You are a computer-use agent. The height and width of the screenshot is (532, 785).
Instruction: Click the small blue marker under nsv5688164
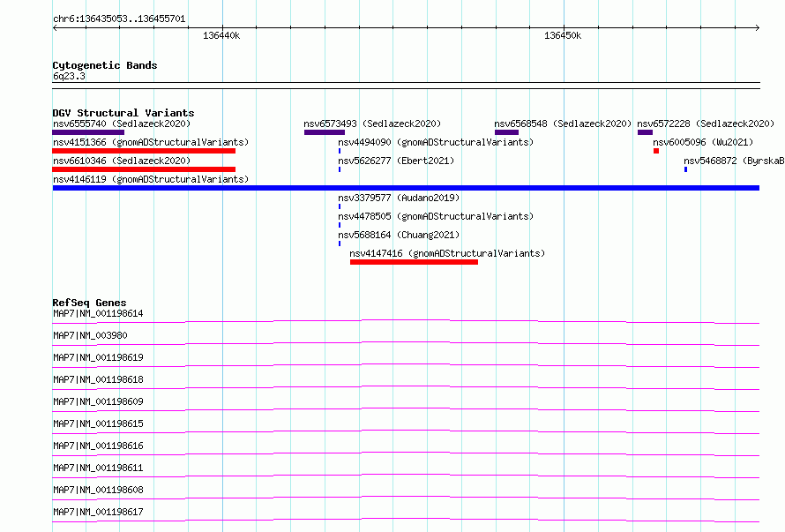click(340, 244)
